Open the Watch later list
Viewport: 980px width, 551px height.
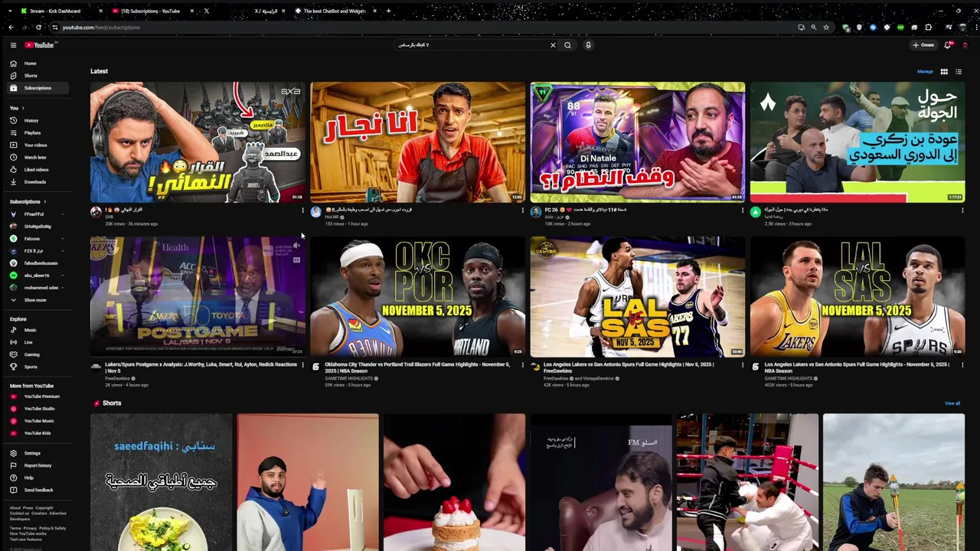point(38,157)
